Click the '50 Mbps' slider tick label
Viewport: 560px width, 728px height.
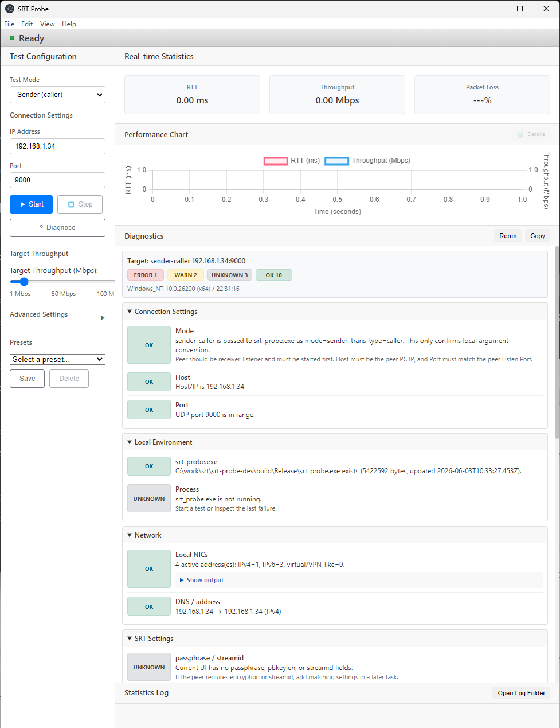click(x=64, y=294)
